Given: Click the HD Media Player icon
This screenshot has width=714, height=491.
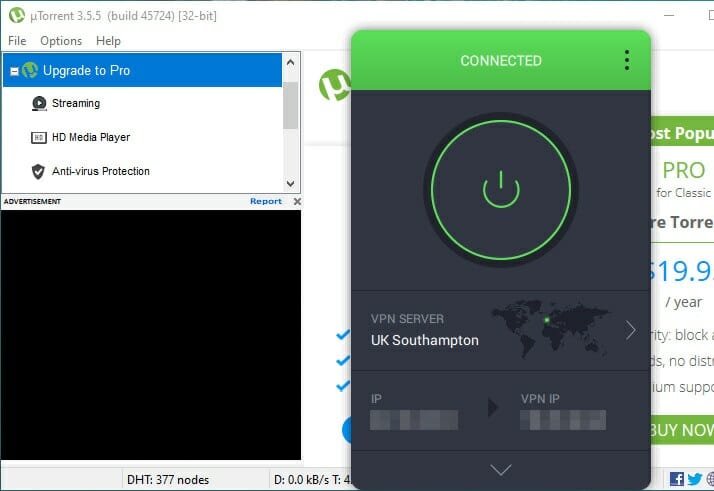Looking at the screenshot, I should tap(39, 138).
